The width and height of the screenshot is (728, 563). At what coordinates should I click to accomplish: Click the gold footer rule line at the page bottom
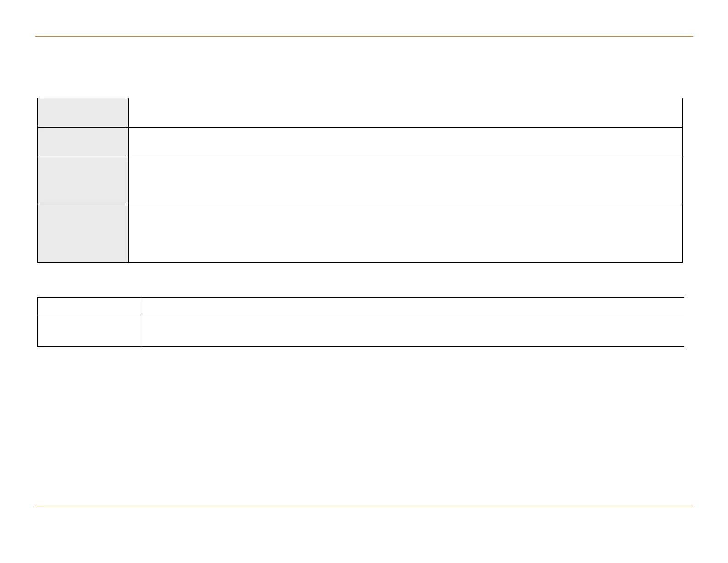(364, 506)
